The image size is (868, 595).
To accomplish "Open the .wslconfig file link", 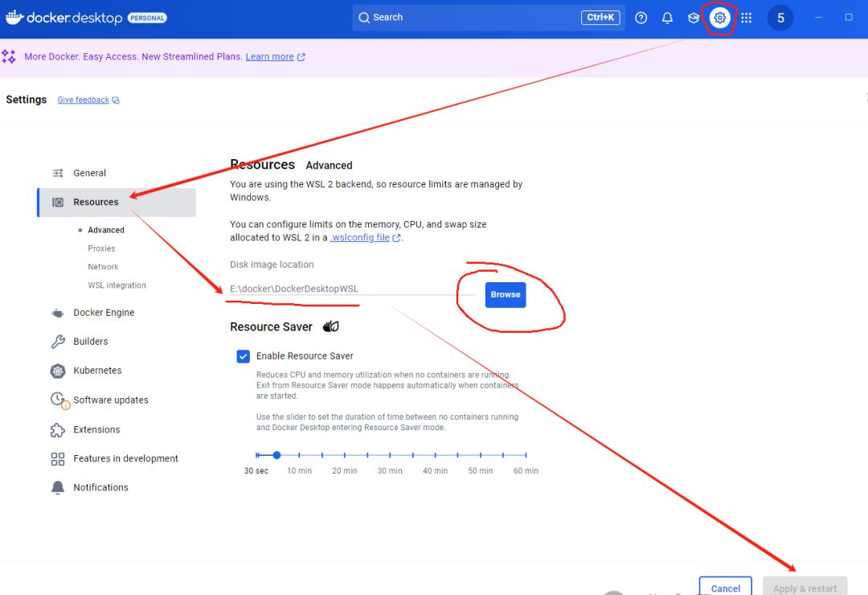I will 361,238.
